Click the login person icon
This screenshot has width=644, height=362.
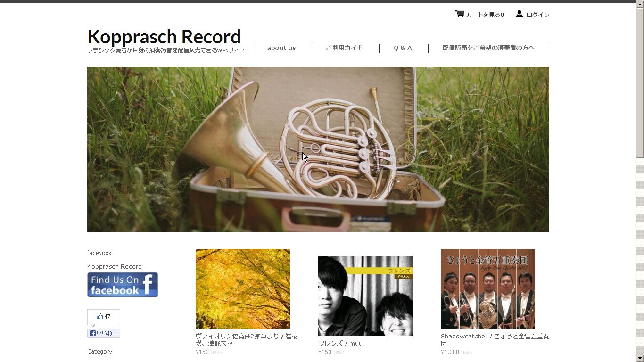click(x=519, y=14)
